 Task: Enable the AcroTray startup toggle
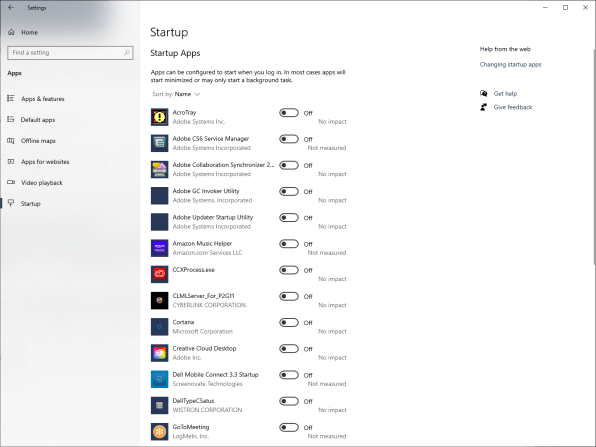click(x=289, y=113)
